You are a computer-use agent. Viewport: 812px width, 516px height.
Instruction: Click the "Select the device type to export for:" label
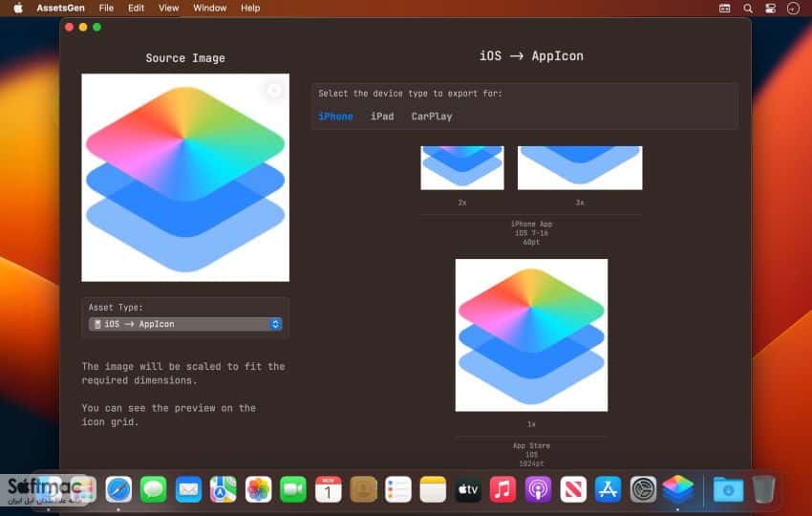point(410,94)
